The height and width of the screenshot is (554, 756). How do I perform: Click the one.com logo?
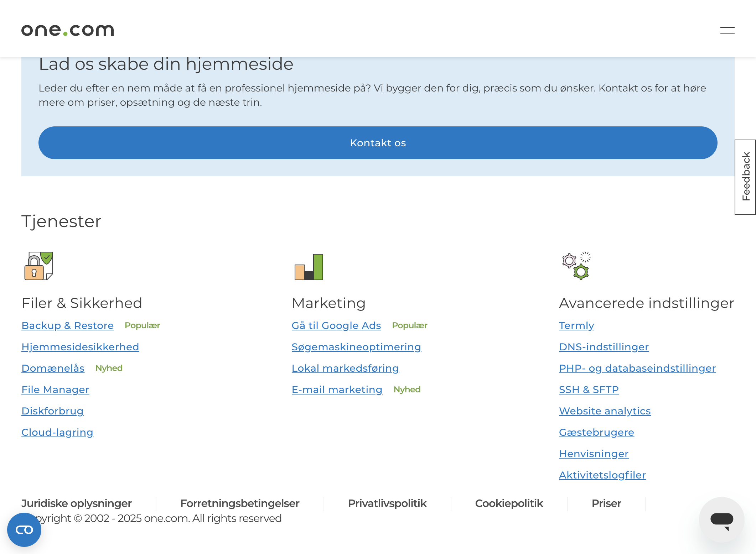[68, 30]
